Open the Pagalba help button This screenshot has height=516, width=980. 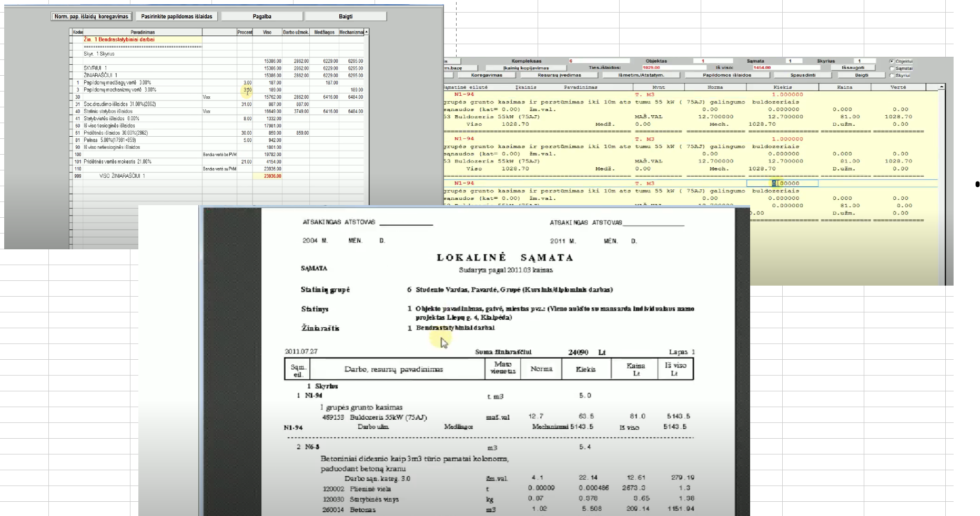(262, 16)
